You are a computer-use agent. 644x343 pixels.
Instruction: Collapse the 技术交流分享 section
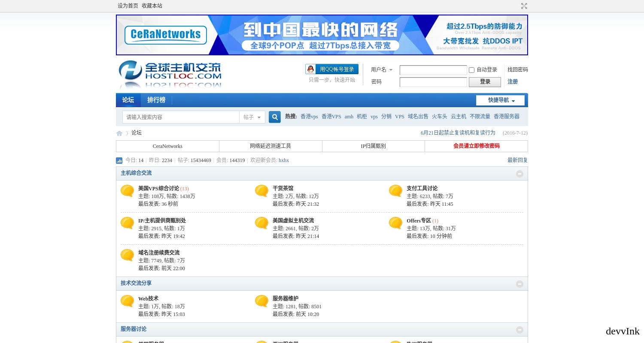click(x=520, y=284)
